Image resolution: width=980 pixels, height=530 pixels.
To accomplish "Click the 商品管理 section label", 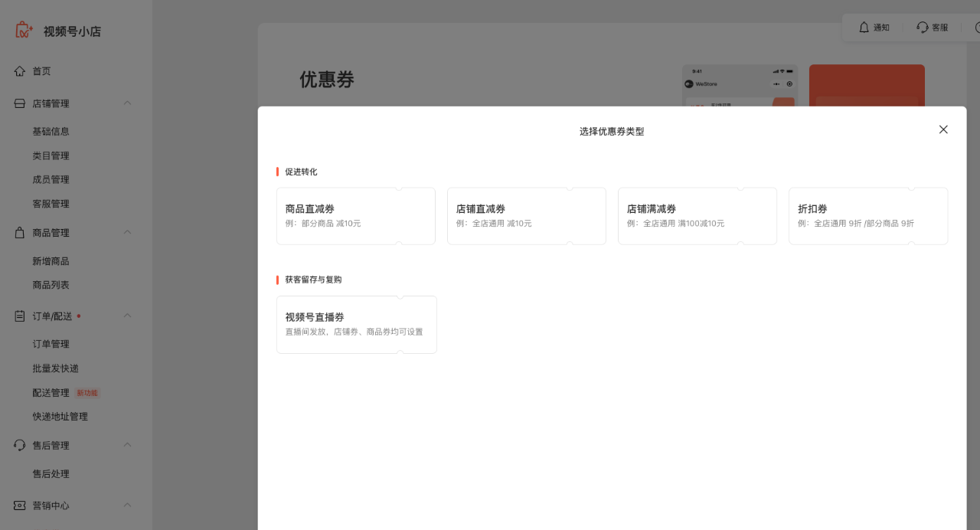I will coord(51,233).
